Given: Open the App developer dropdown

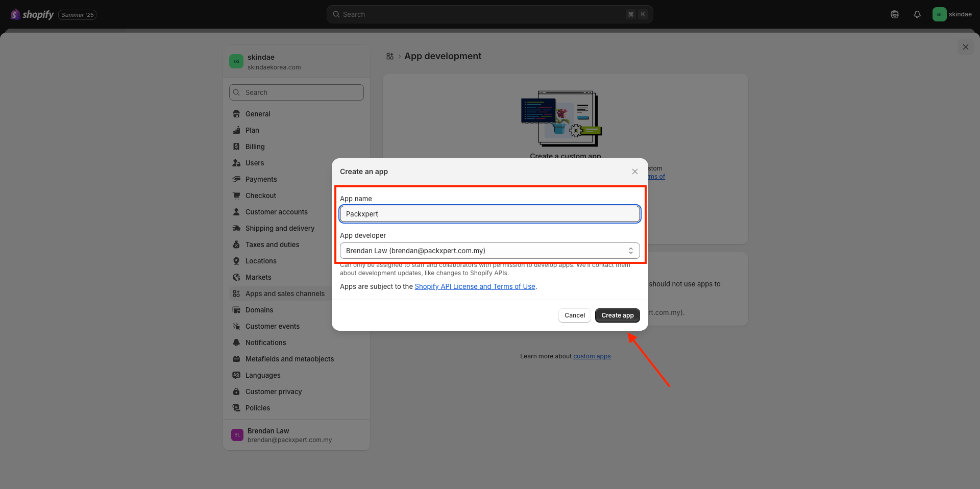Looking at the screenshot, I should [490, 251].
